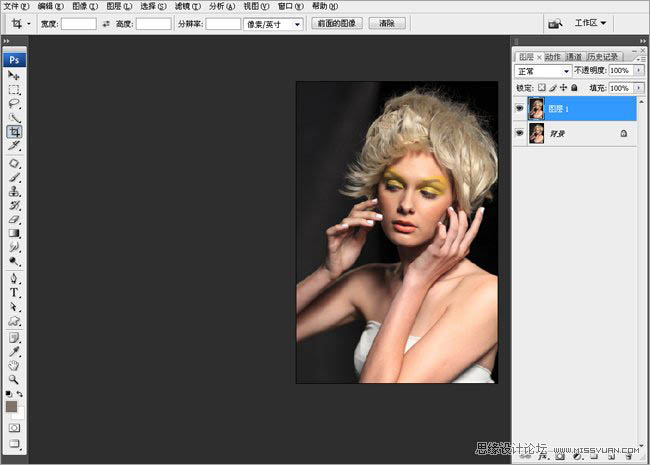Click the 清除 button
Image resolution: width=650 pixels, height=465 pixels.
(387, 23)
